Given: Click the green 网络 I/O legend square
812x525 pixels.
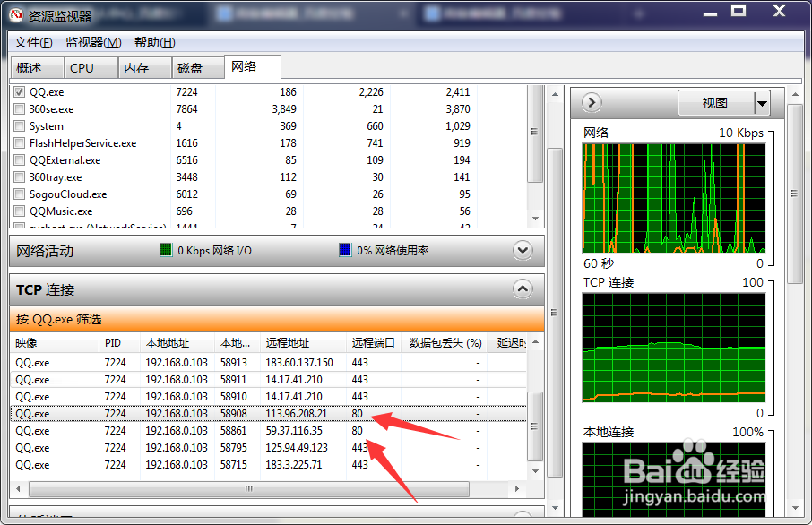Looking at the screenshot, I should point(164,250).
